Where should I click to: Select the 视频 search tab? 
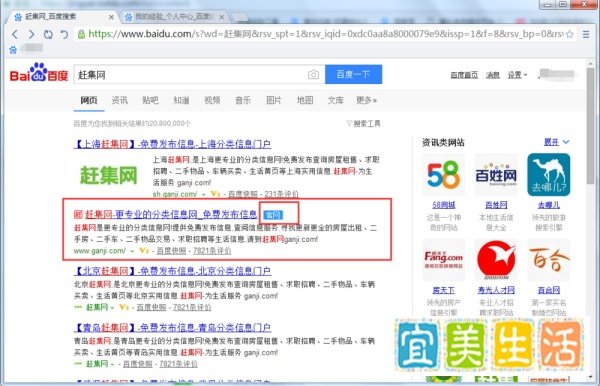[x=212, y=100]
